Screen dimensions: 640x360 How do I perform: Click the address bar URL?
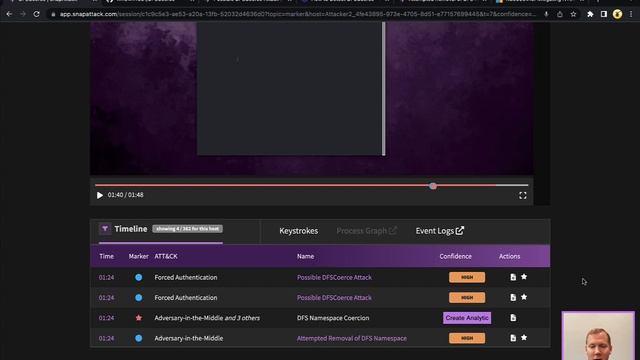click(x=298, y=14)
